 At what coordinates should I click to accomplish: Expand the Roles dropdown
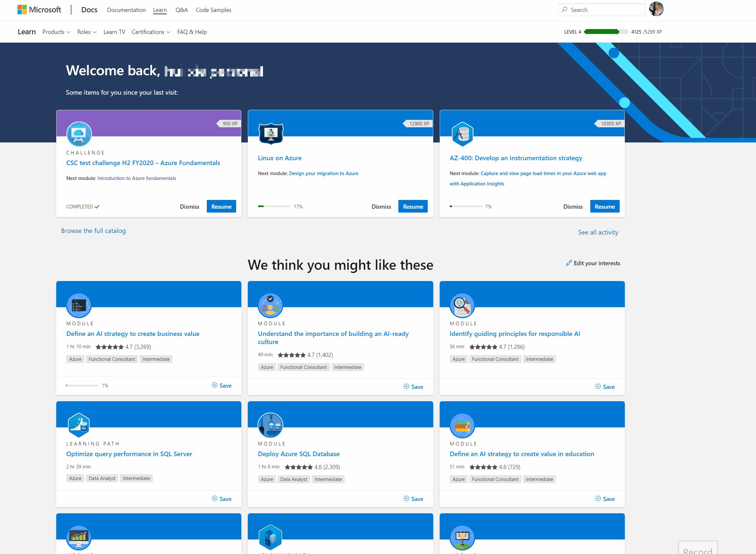[87, 32]
